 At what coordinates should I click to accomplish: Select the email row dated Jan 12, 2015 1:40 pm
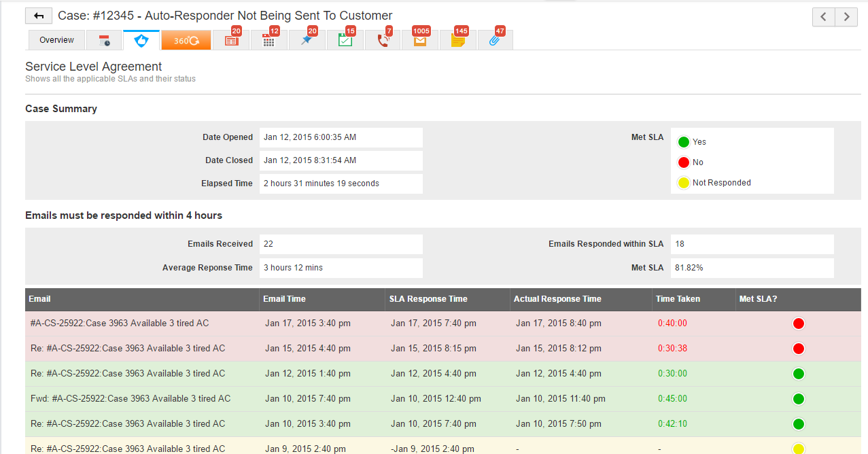tap(443, 374)
